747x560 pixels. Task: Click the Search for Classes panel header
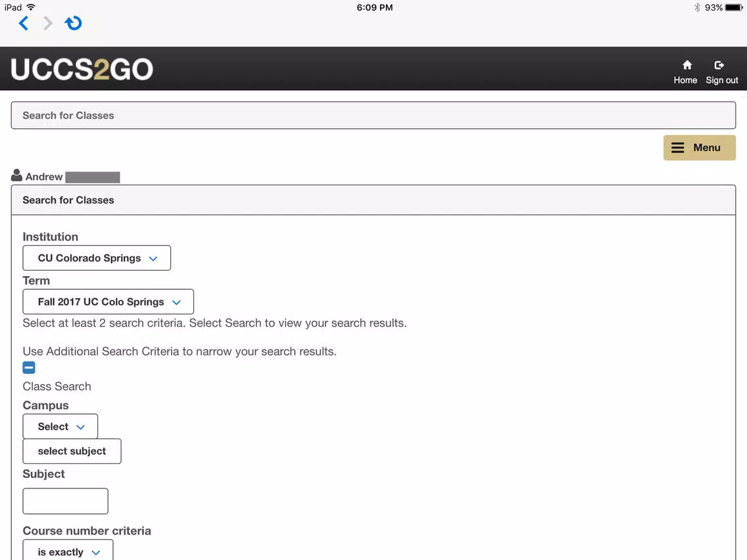(x=373, y=200)
